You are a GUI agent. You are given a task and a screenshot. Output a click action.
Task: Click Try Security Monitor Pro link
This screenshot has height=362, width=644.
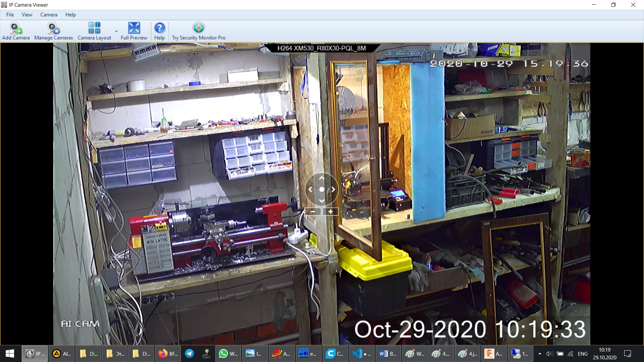point(199,31)
